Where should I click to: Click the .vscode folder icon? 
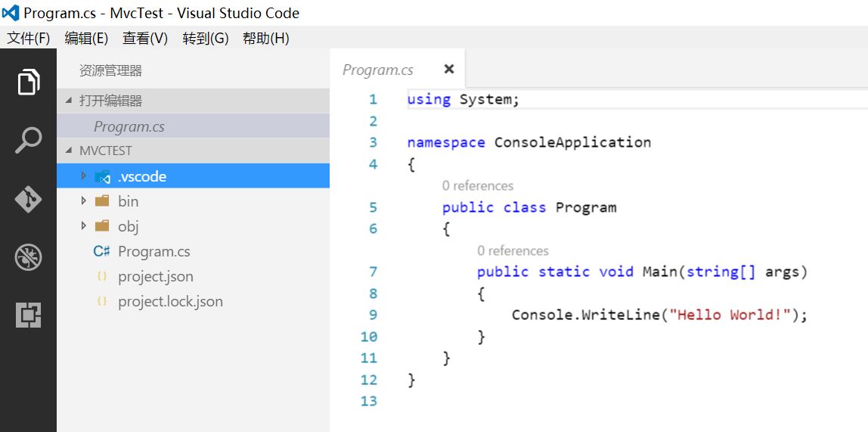point(102,177)
